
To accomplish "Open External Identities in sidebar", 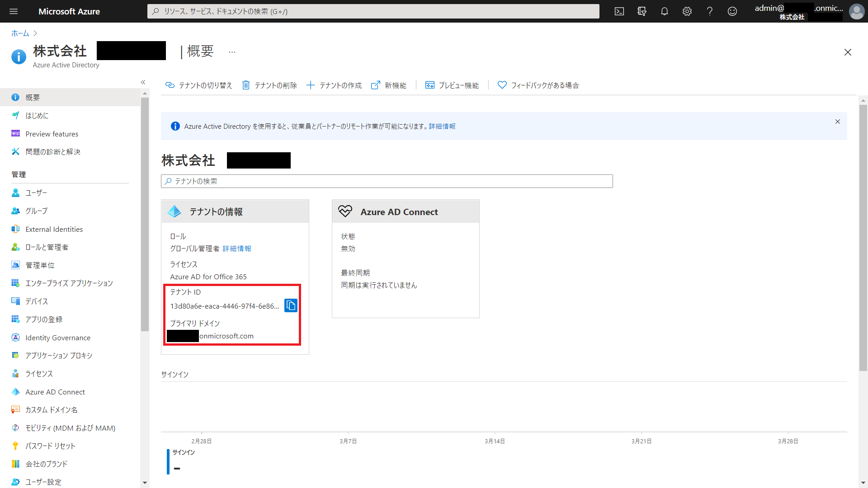I will (70, 229).
